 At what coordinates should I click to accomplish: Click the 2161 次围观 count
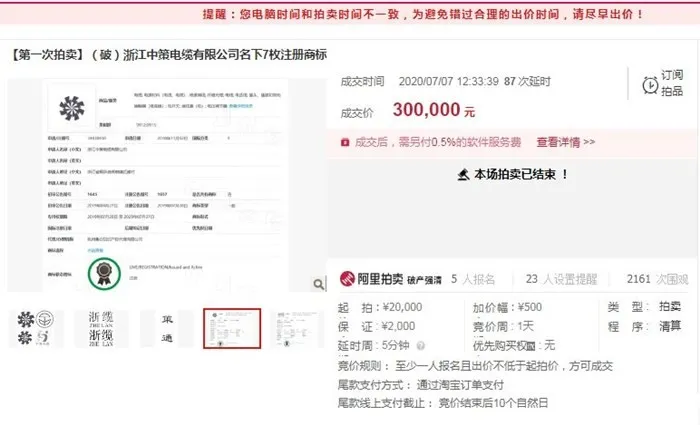657,279
